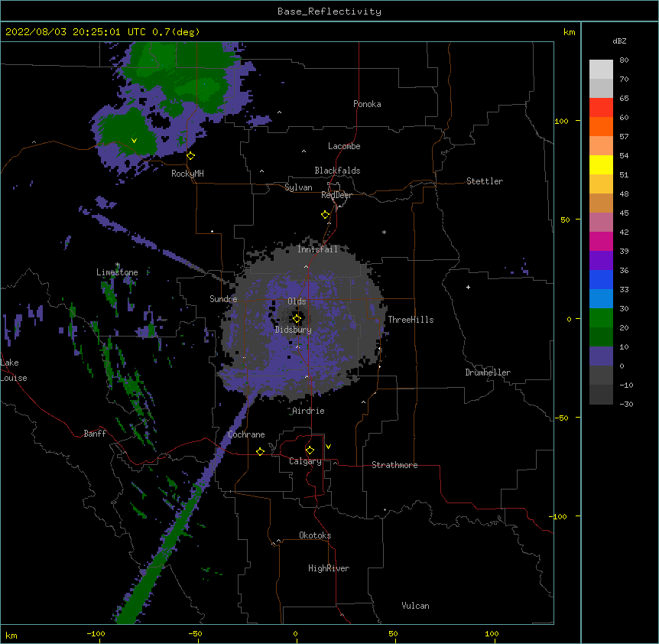This screenshot has width=659, height=644.
Task: Select the blue 33 dBZ legend swatch
Action: point(601,280)
